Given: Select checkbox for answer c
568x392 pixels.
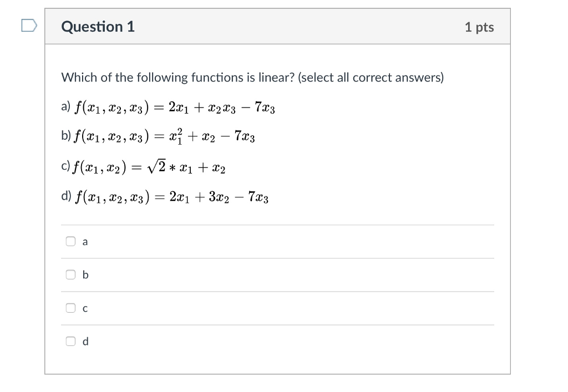Looking at the screenshot, I should 71,308.
